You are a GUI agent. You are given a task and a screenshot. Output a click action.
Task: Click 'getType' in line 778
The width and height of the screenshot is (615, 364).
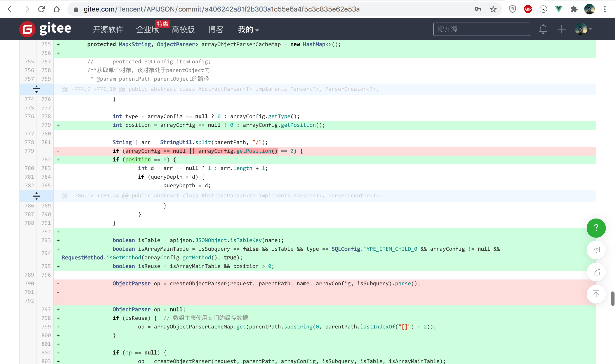(279, 116)
